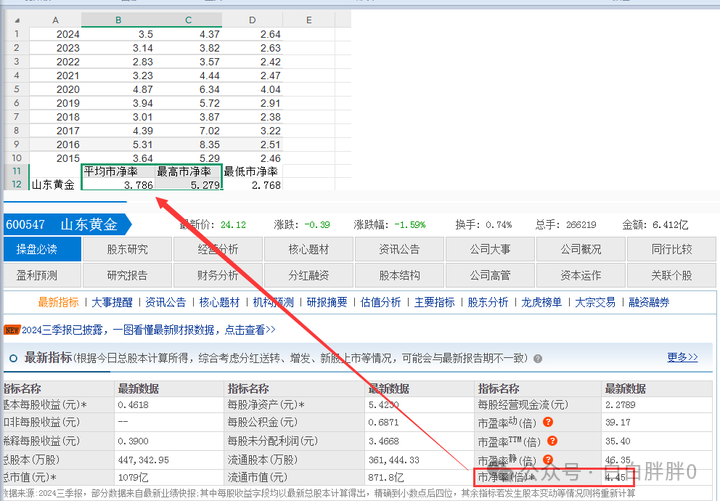720x501 pixels.
Task: Click help icon beside 市盈率TTM(倍)
Action: click(552, 441)
